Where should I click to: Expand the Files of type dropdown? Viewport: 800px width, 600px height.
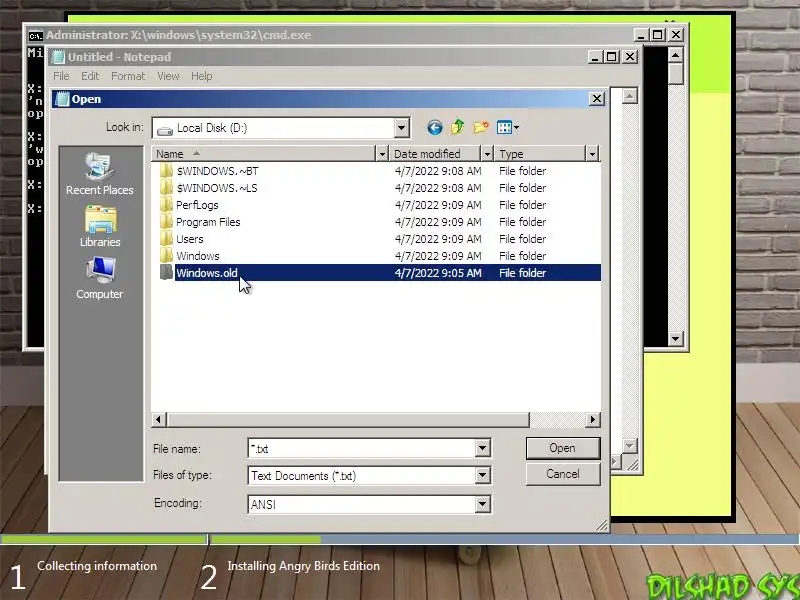pos(482,476)
